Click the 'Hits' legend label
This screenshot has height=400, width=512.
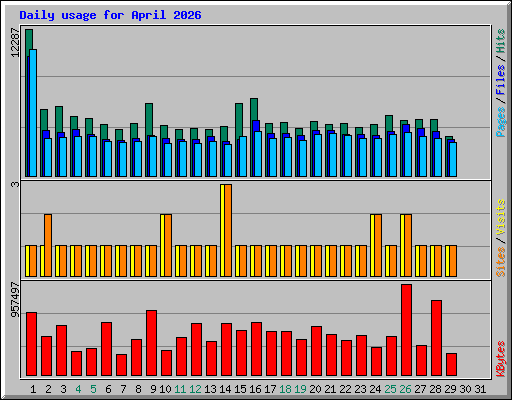[500, 41]
